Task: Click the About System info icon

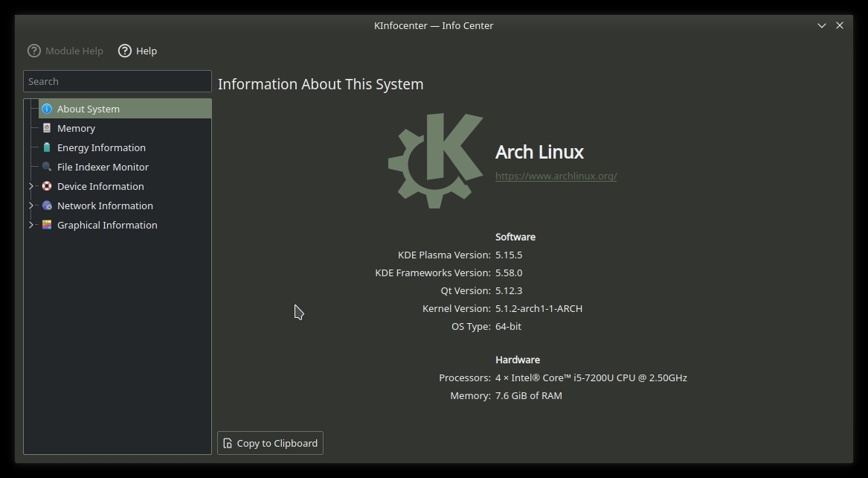Action: 47,109
